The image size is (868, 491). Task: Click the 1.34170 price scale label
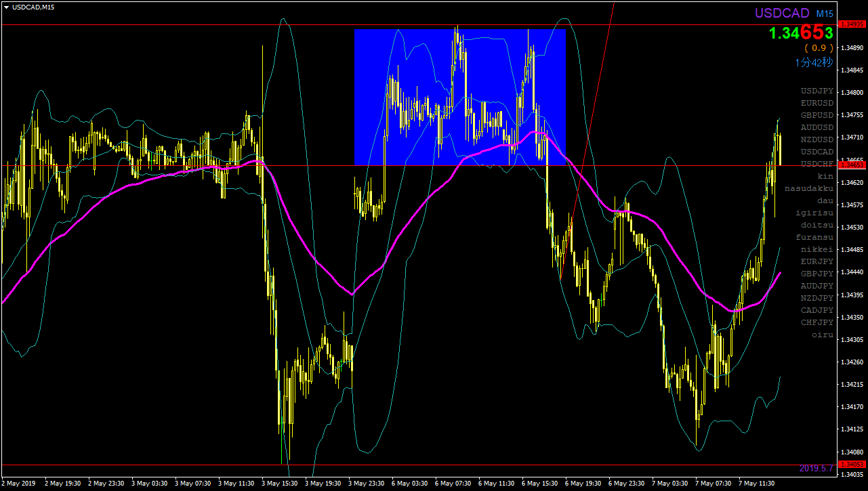851,407
